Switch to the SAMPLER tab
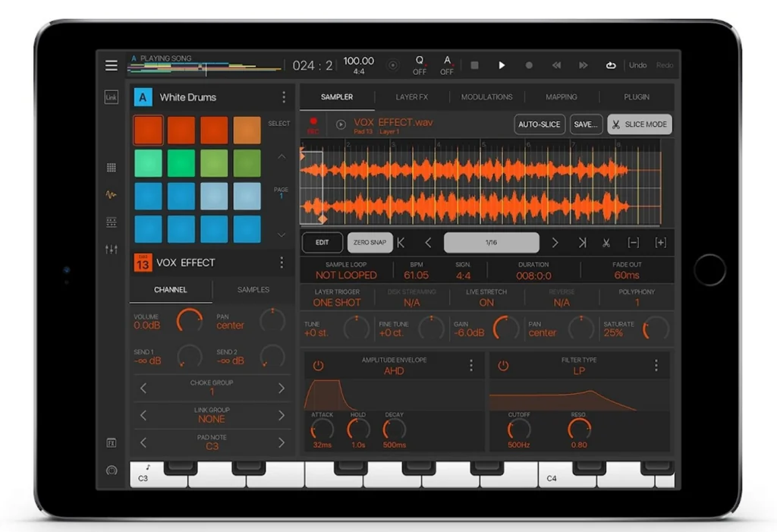 pyautogui.click(x=337, y=97)
